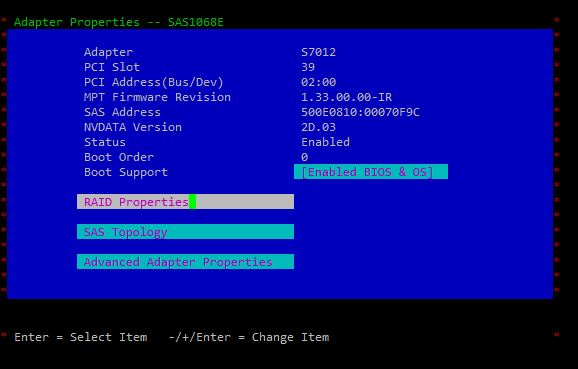This screenshot has height=369, width=578.
Task: Click the SAS Address label
Action: point(122,112)
